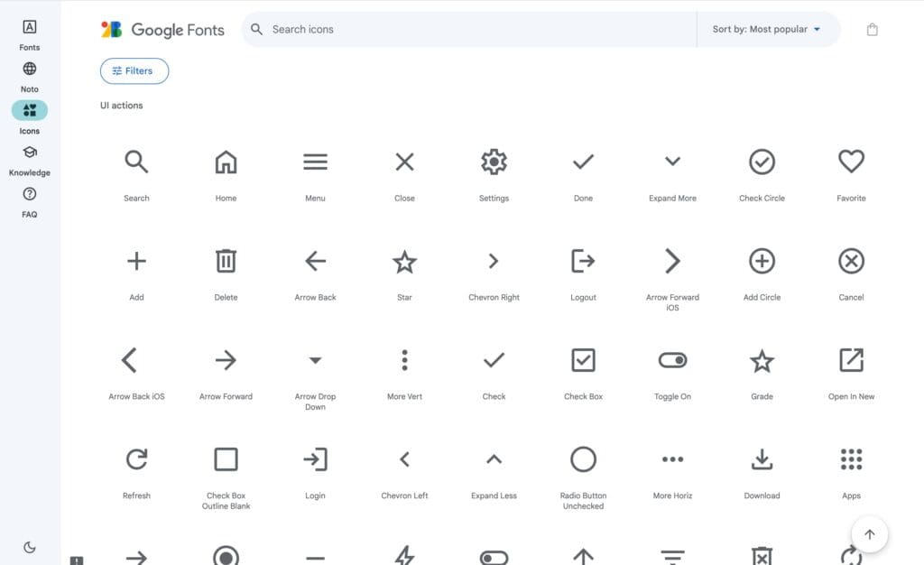Viewport: 924px width, 565px height.
Task: Select the Search icon from the grid
Action: tap(135, 161)
